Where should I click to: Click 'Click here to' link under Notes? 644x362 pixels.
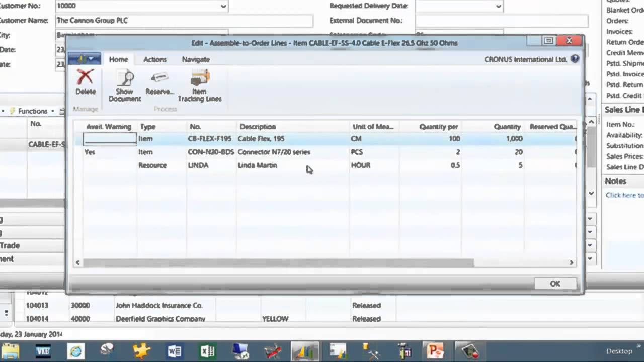[x=624, y=195]
